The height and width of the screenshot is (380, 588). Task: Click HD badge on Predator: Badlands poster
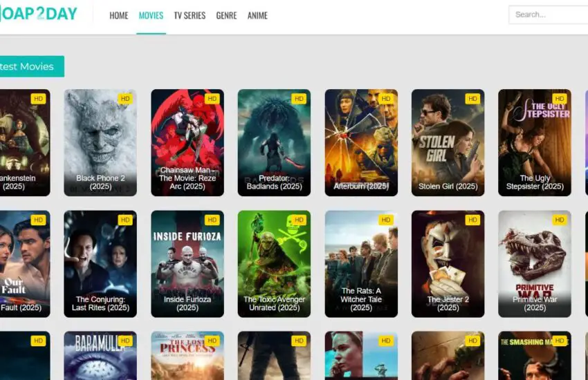[x=299, y=99]
